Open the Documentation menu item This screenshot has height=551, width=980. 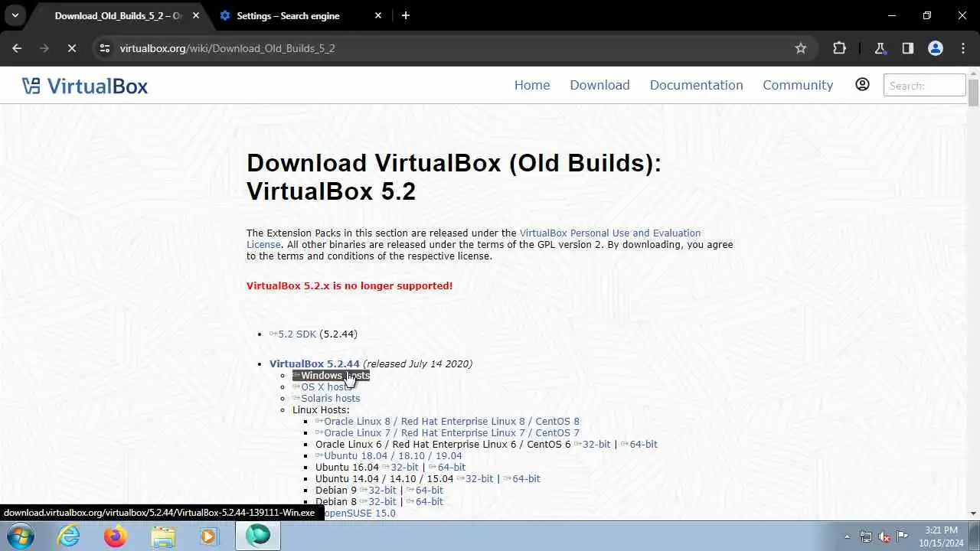click(696, 85)
